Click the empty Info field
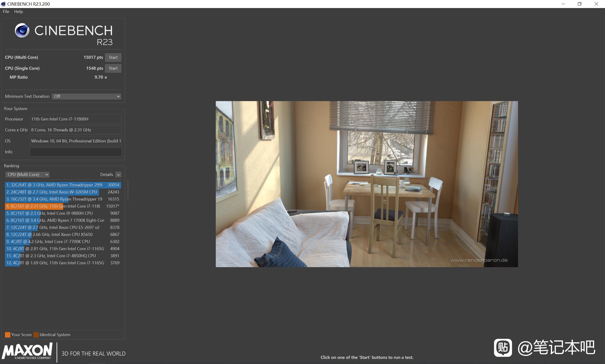 click(76, 152)
